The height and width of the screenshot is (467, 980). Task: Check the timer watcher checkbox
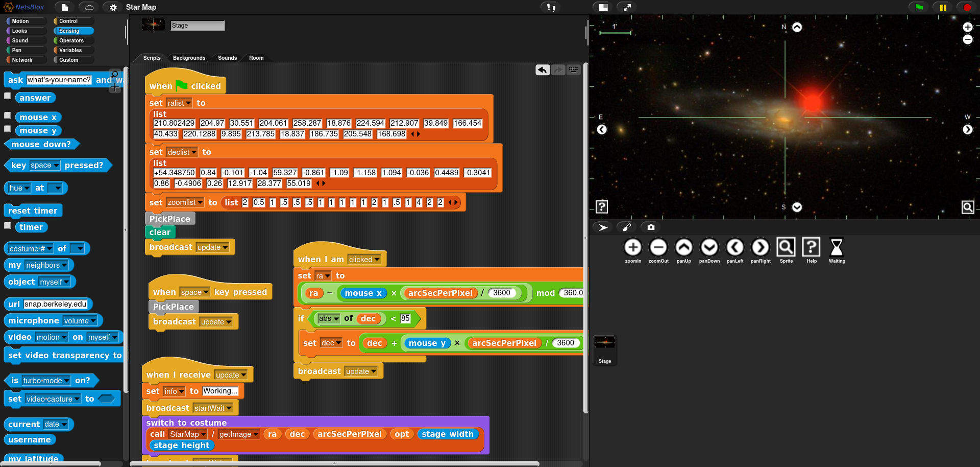(8, 225)
